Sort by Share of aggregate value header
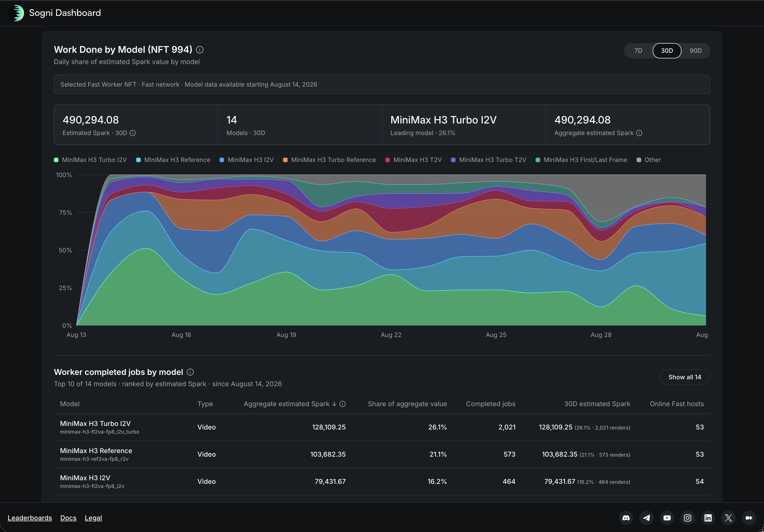The width and height of the screenshot is (764, 532). pyautogui.click(x=407, y=404)
